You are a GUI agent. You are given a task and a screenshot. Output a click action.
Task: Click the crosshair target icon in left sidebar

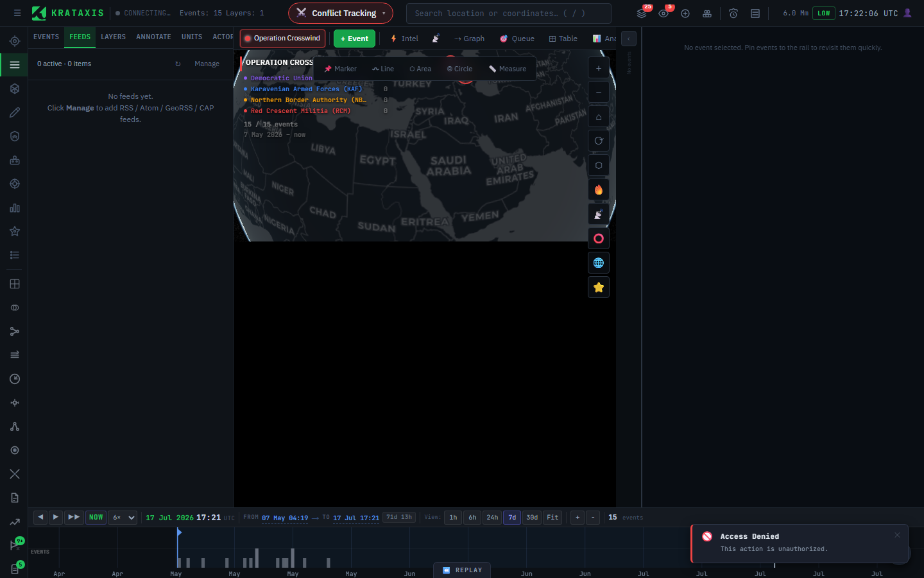pyautogui.click(x=15, y=41)
